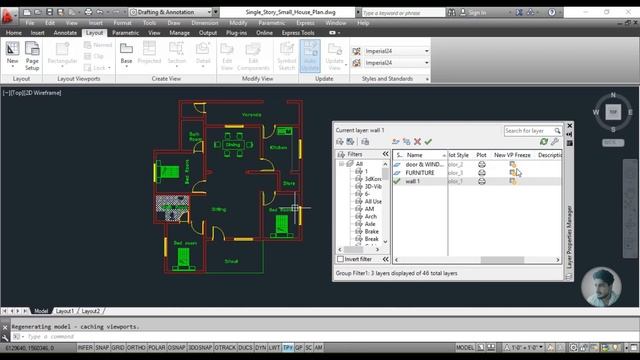640x360 pixels.
Task: Toggle LWT lineweight display in the status bar
Action: point(274,348)
